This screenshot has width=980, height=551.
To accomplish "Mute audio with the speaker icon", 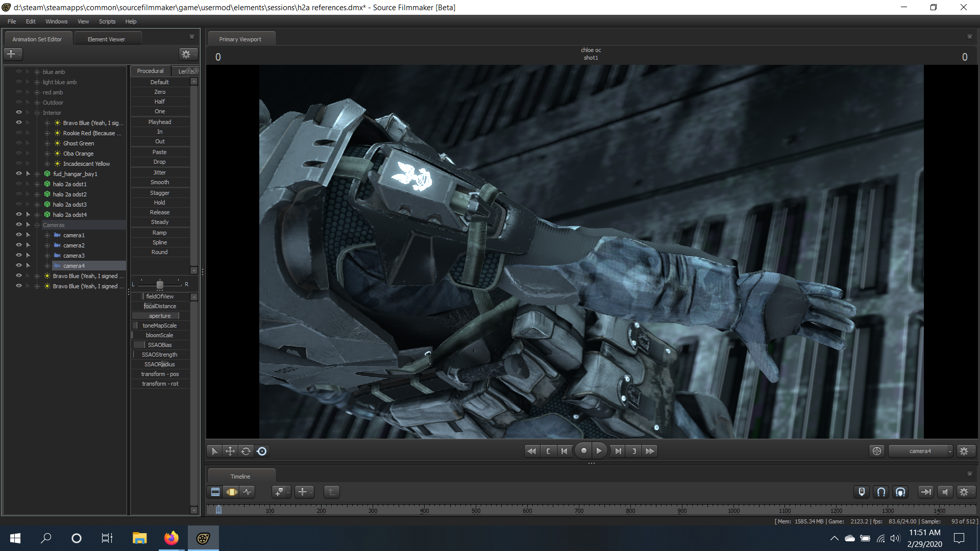I will 945,492.
